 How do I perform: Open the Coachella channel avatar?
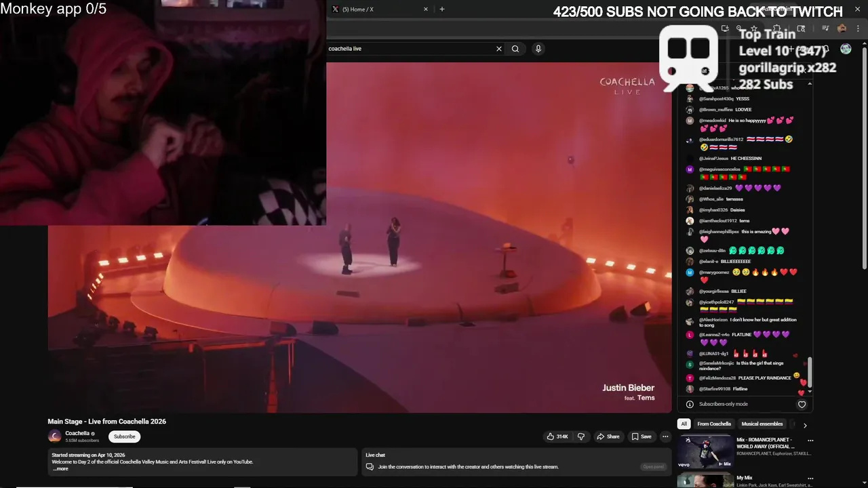(54, 436)
